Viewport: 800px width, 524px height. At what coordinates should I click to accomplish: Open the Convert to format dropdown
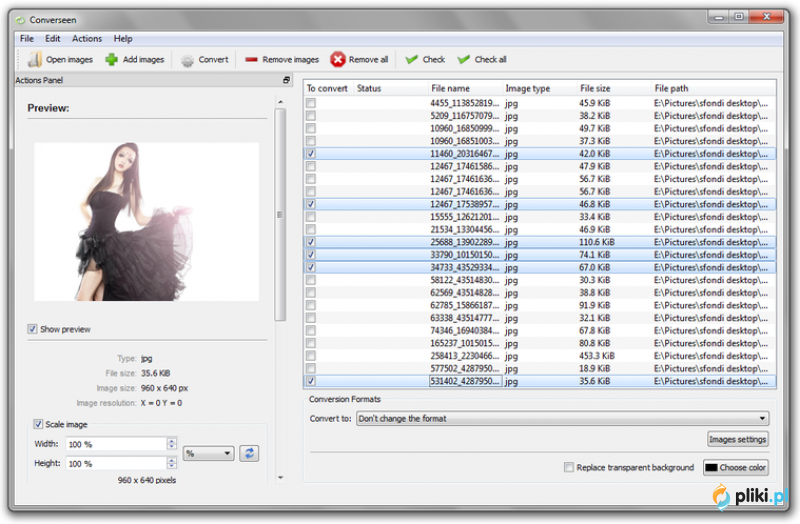(562, 418)
